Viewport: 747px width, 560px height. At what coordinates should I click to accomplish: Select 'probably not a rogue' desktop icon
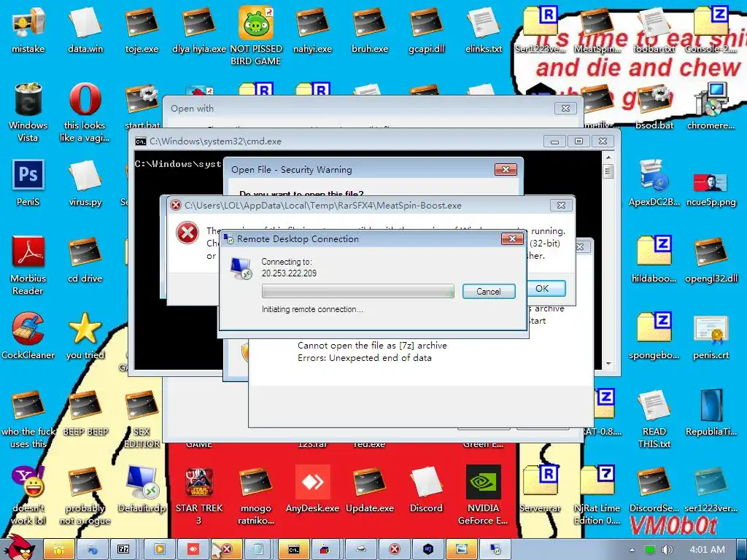(x=85, y=495)
